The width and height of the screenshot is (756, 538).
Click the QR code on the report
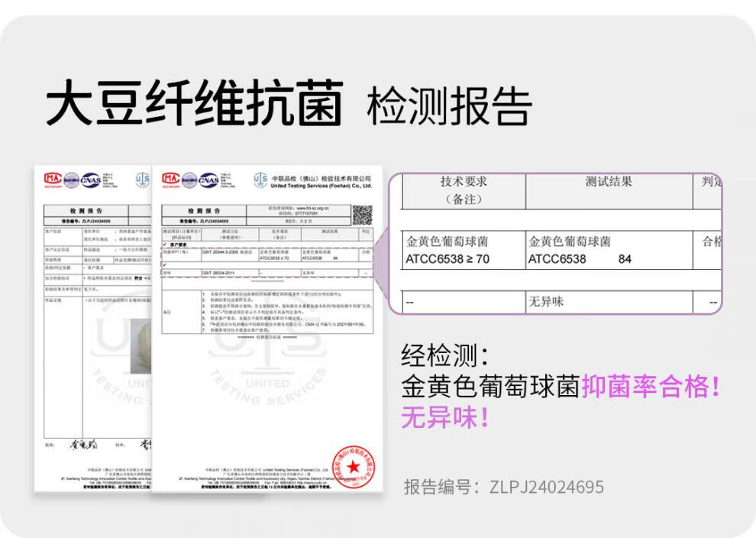(x=362, y=216)
